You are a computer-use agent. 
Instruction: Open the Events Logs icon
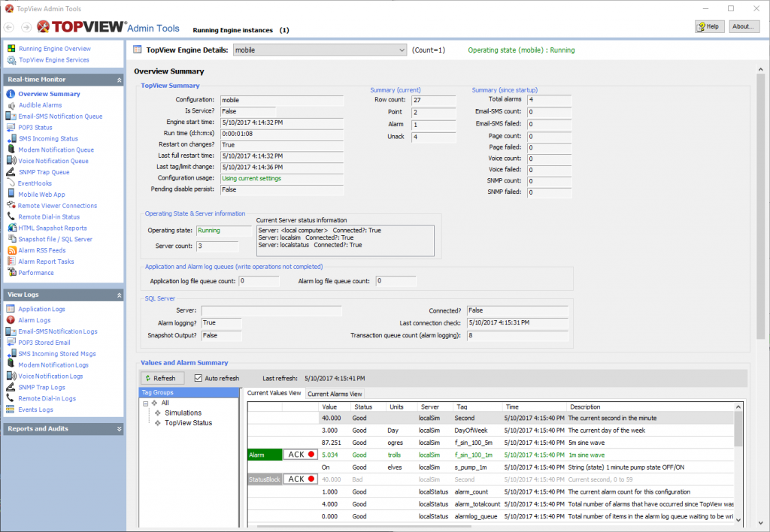[x=11, y=410]
